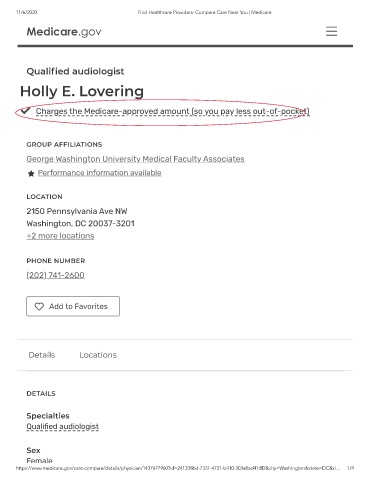
Task: Call phone number (202) 741-2600
Action: tap(55, 275)
